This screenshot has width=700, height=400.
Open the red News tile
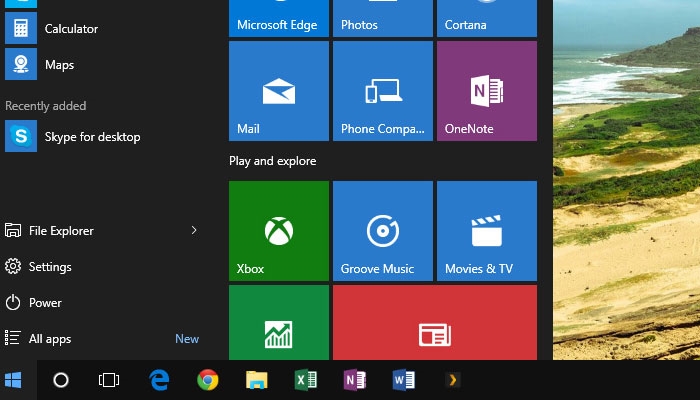pos(435,322)
